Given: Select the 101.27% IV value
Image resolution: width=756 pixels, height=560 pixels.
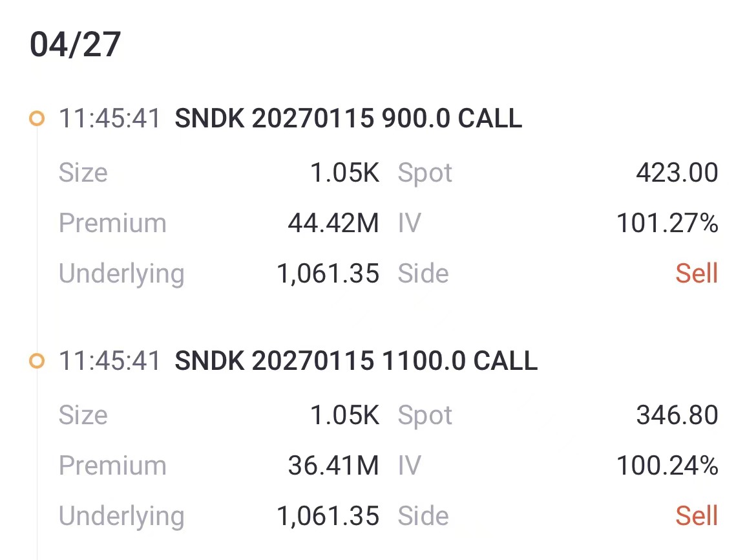Looking at the screenshot, I should coord(667,224).
